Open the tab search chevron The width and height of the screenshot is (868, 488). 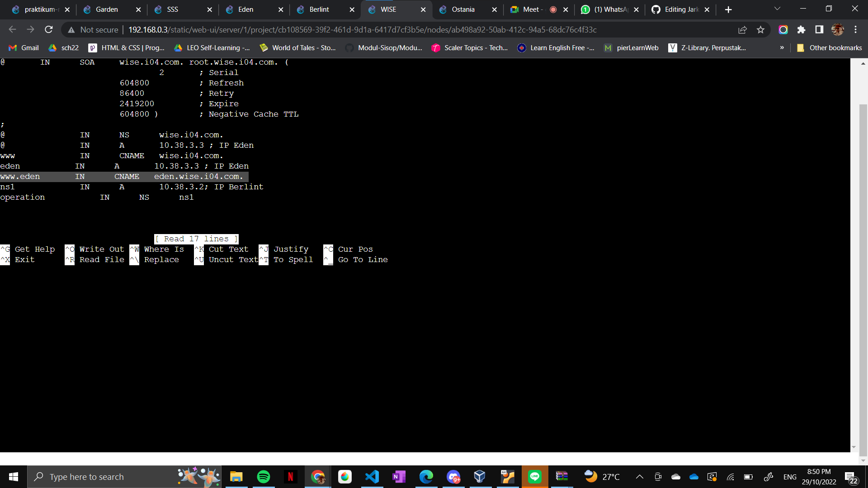[777, 8]
